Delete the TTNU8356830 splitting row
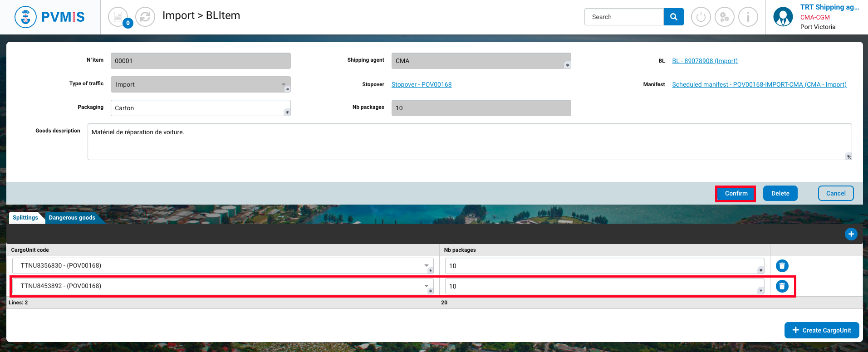 tap(782, 266)
